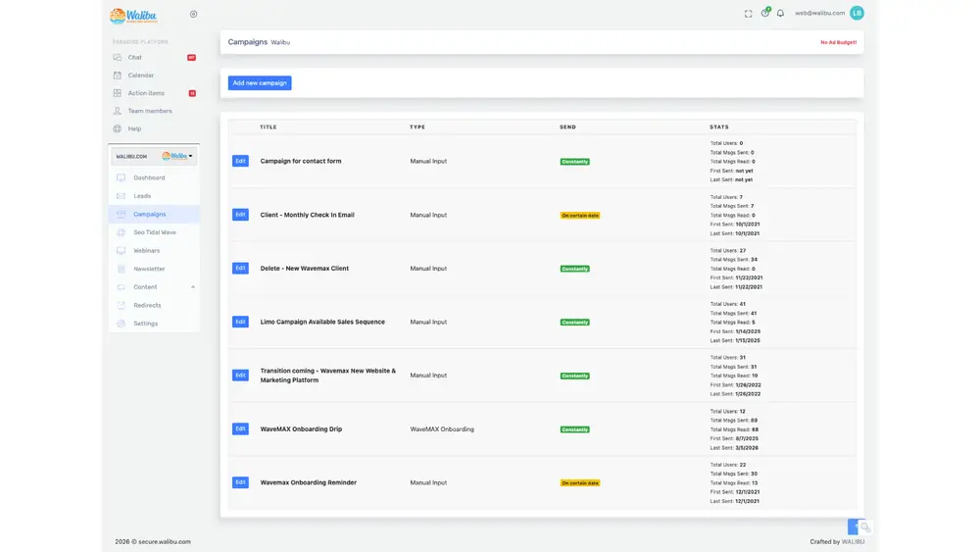
Task: Click STATS column header
Action: coord(718,126)
